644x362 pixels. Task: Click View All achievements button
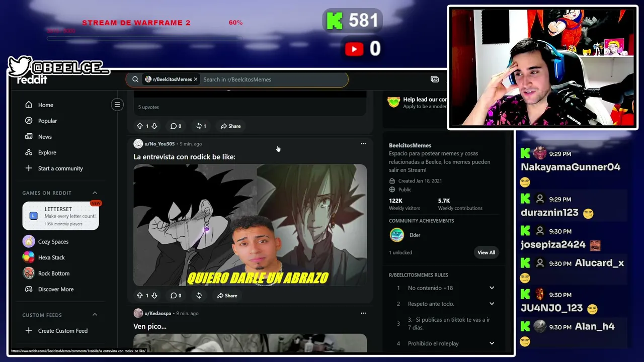click(x=486, y=252)
